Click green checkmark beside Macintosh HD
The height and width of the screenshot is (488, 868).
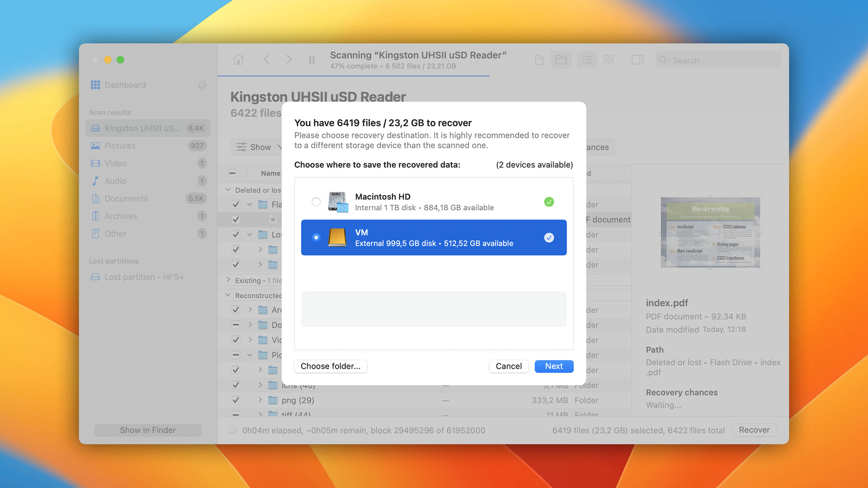click(x=549, y=202)
